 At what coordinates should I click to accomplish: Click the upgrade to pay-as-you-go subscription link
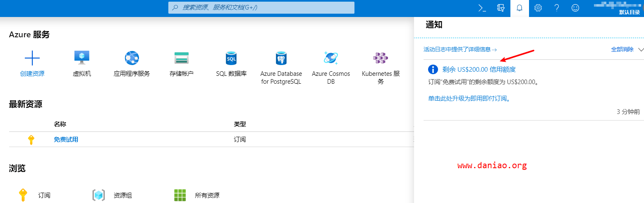[x=469, y=99]
